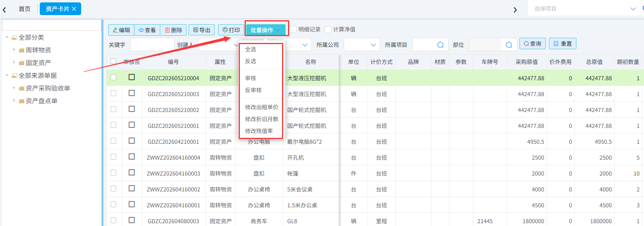Click the 打印 print button
Image resolution: width=644 pixels, height=226 pixels.
(231, 30)
